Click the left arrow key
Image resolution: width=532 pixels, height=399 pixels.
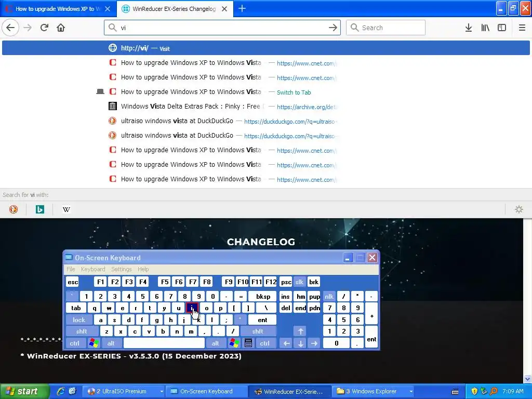[x=286, y=343]
